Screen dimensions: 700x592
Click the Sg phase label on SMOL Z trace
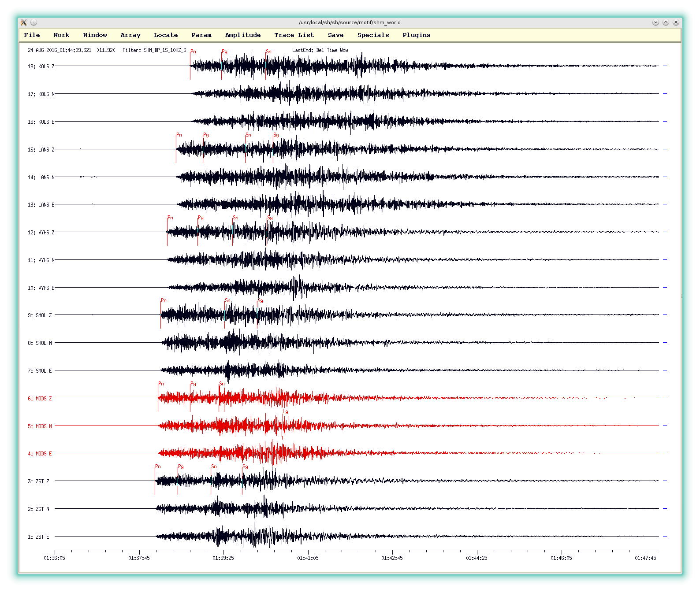(260, 301)
